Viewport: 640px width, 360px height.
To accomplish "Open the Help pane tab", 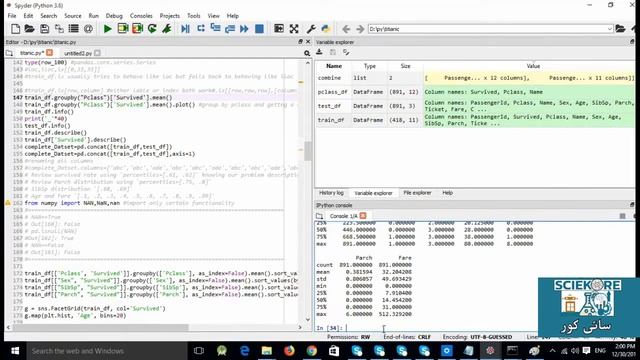I will [x=447, y=193].
